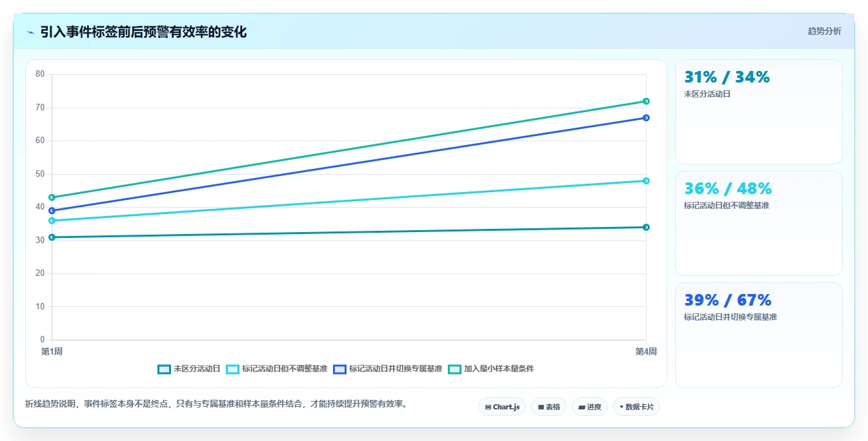The image size is (868, 441).
Task: Select the 数据卡片 pill tag
Action: (636, 407)
